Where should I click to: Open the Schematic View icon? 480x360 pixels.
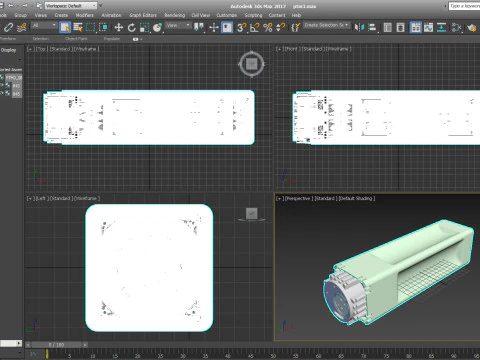click(x=441, y=27)
